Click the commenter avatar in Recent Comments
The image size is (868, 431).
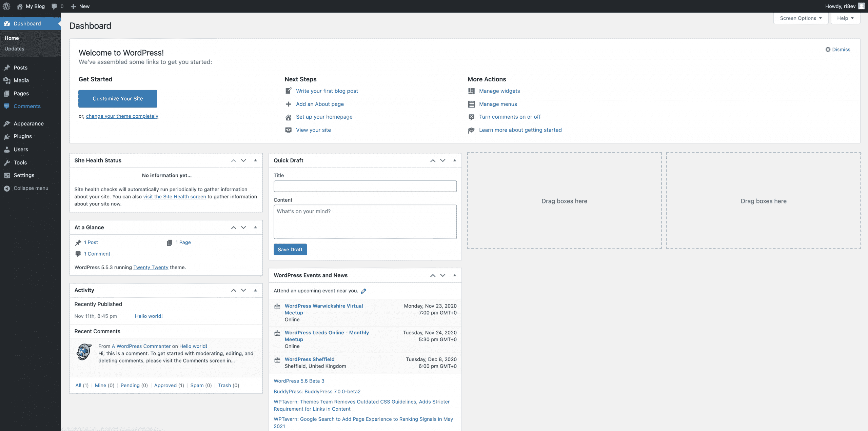84,352
